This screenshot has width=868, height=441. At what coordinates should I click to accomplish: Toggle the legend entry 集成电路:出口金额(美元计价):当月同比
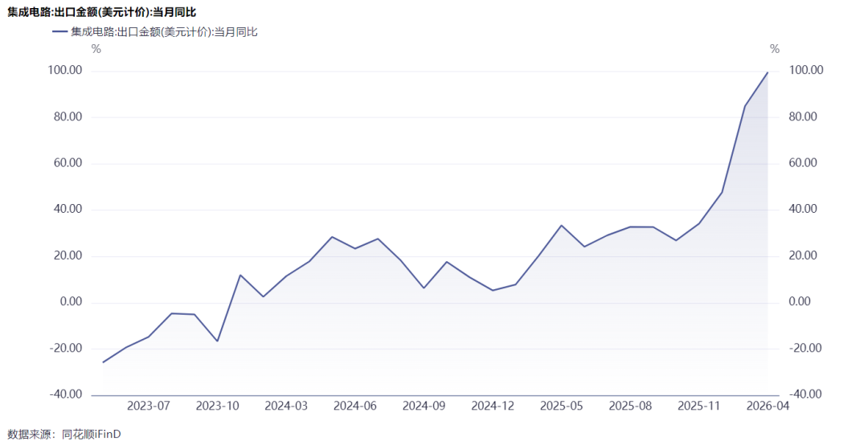point(155,32)
